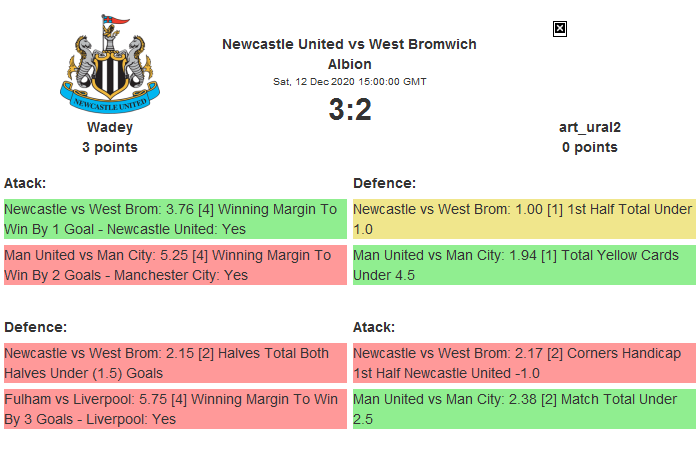Click the left Atack heading under Wadey

25,183
